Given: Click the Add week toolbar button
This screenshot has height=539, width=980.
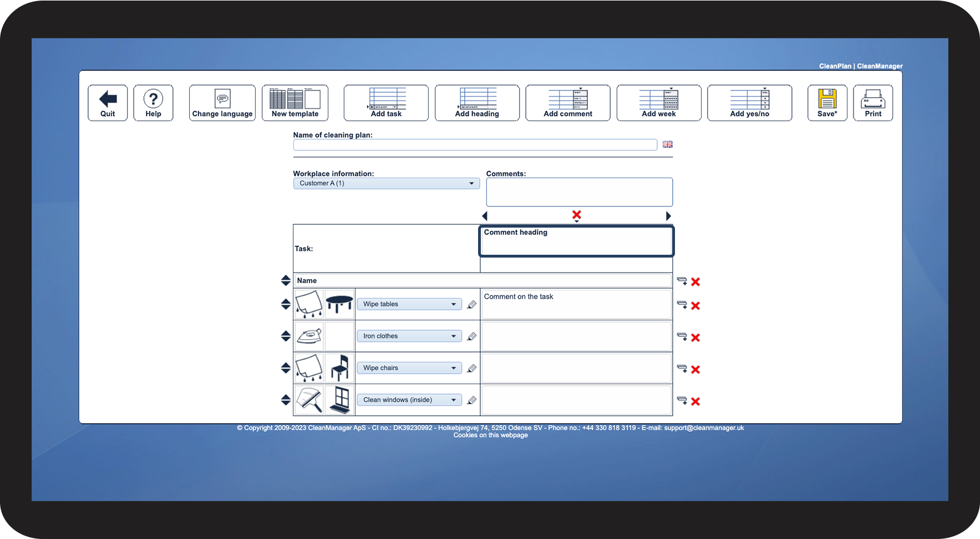Looking at the screenshot, I should coord(659,103).
